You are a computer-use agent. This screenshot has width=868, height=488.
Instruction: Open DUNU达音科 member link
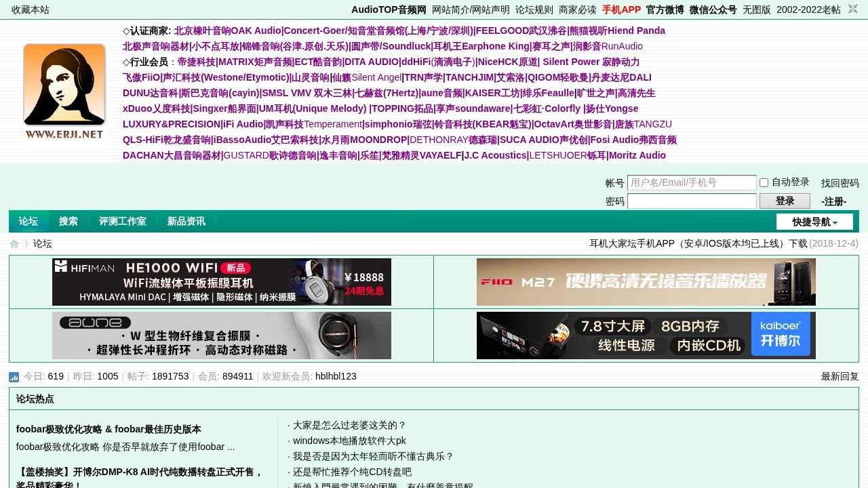tap(150, 93)
